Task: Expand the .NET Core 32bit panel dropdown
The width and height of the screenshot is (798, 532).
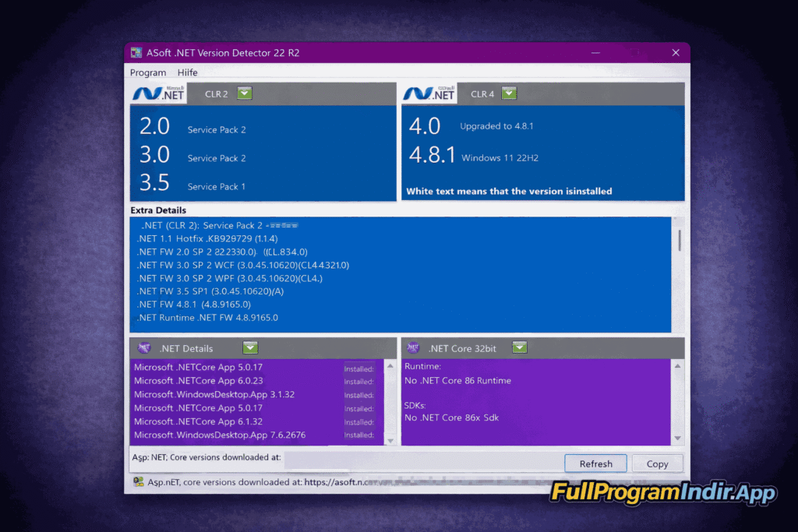Action: point(520,347)
